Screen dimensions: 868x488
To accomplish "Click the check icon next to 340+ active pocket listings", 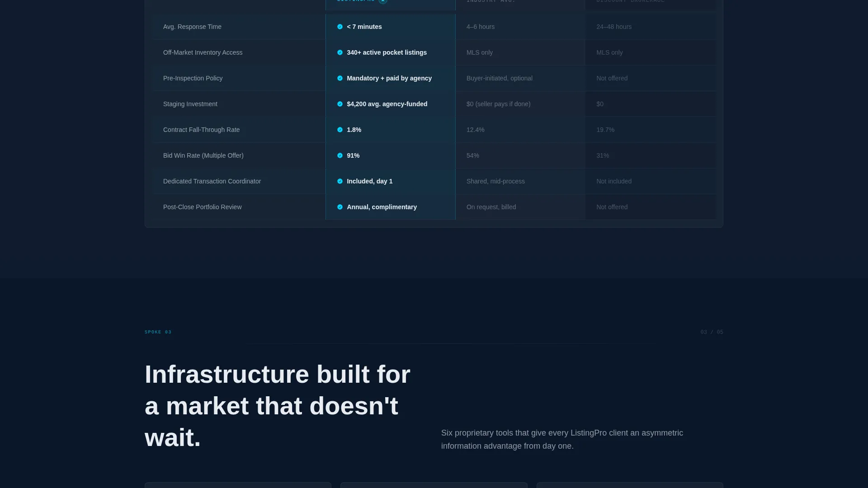I will point(340,52).
